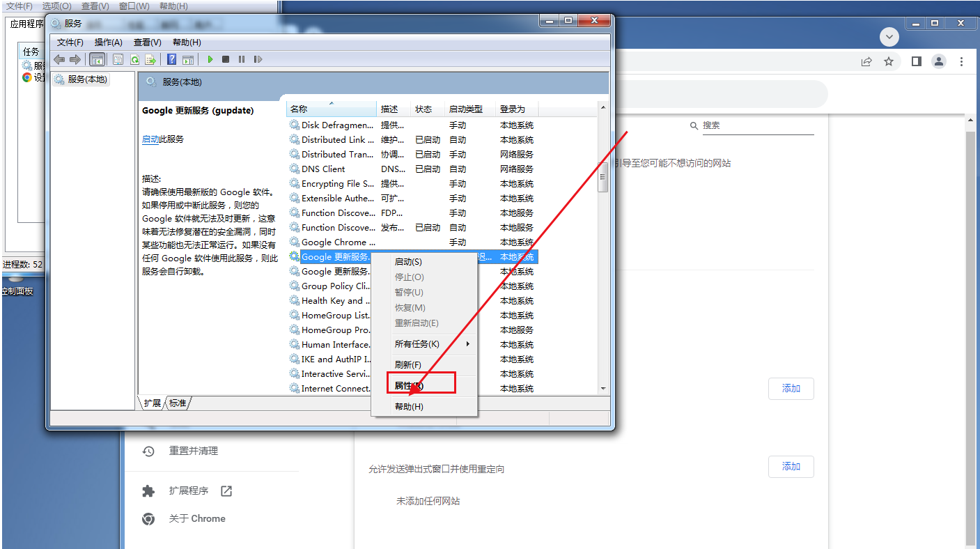The width and height of the screenshot is (980, 549).
Task: Open 窗口(W) menu in Task Manager
Action: [134, 6]
